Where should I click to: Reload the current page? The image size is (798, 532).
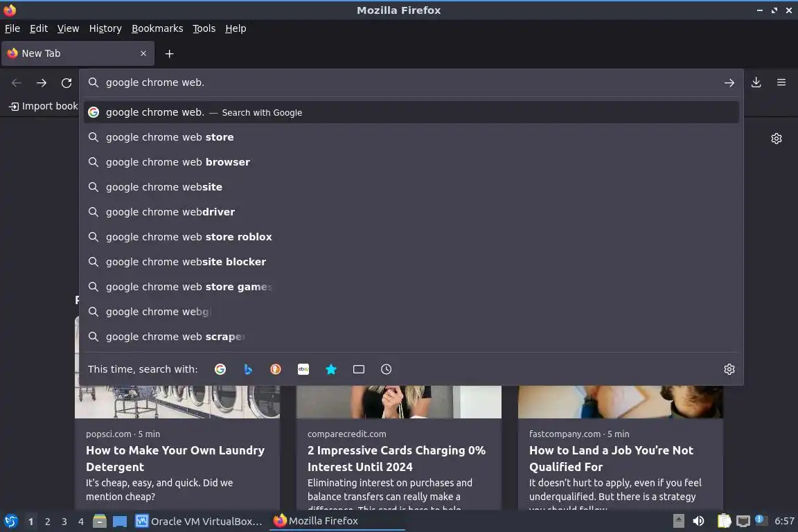point(66,82)
